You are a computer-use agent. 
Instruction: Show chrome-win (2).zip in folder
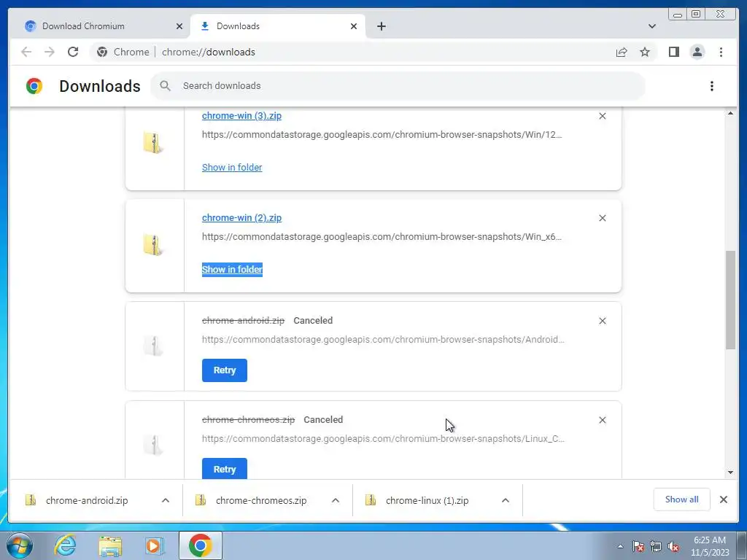232,270
